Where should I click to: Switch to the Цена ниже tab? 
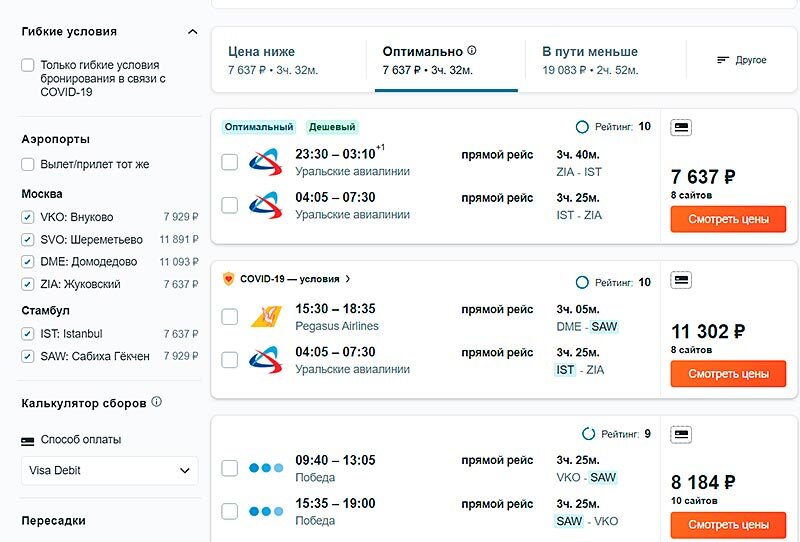click(273, 60)
